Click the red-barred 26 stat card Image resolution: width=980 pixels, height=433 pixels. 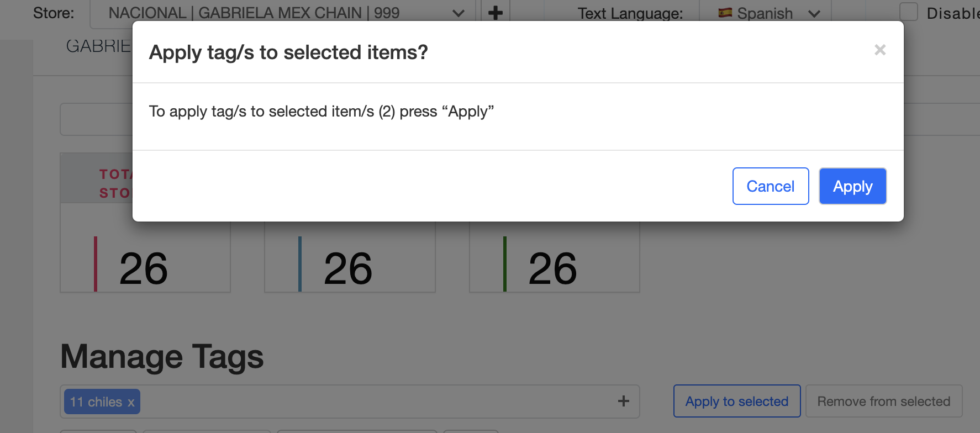pyautogui.click(x=145, y=257)
